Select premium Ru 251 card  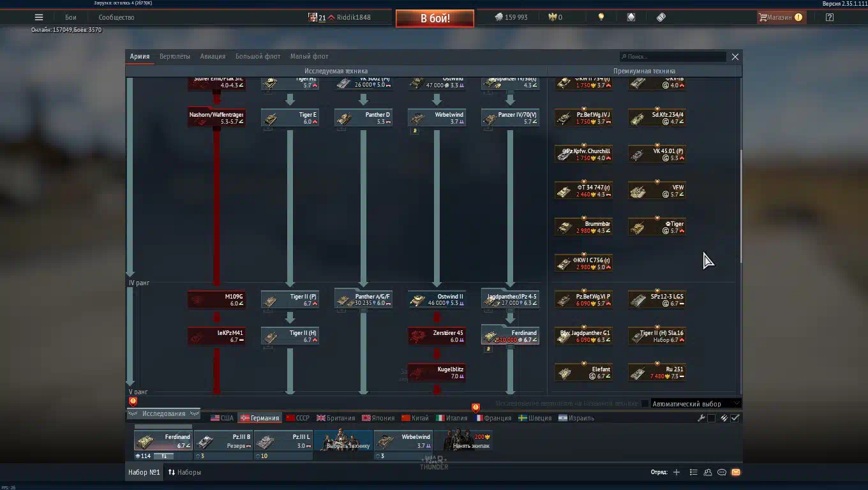pyautogui.click(x=657, y=373)
